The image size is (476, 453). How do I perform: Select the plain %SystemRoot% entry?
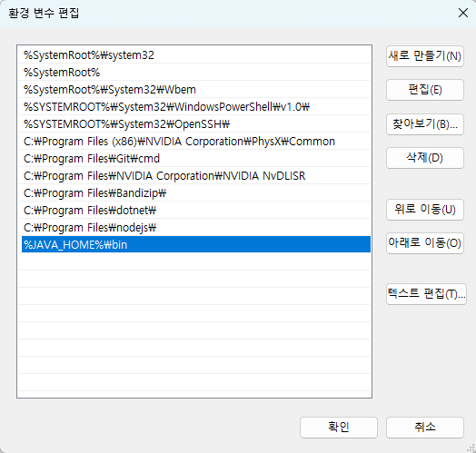coord(194,73)
